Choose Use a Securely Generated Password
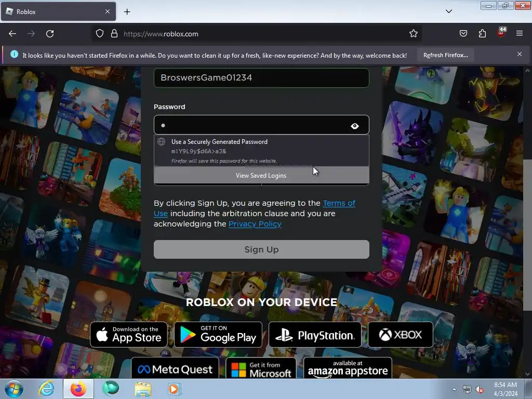This screenshot has width=532, height=399. pyautogui.click(x=261, y=151)
